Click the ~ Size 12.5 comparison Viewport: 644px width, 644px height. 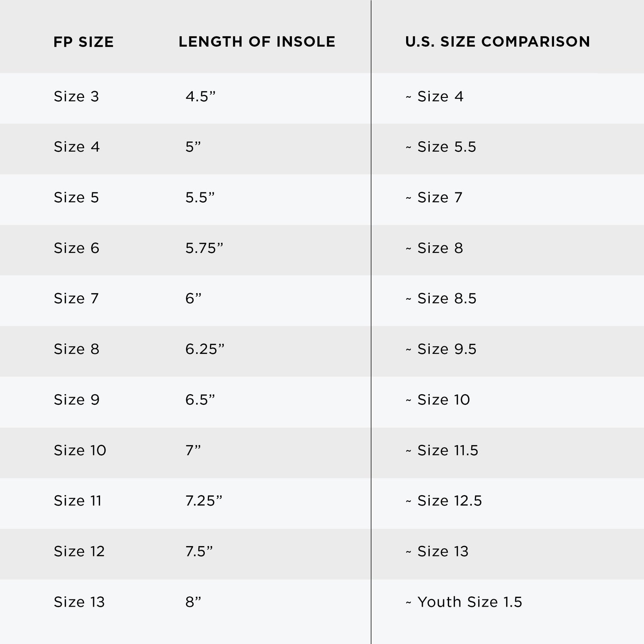click(444, 501)
